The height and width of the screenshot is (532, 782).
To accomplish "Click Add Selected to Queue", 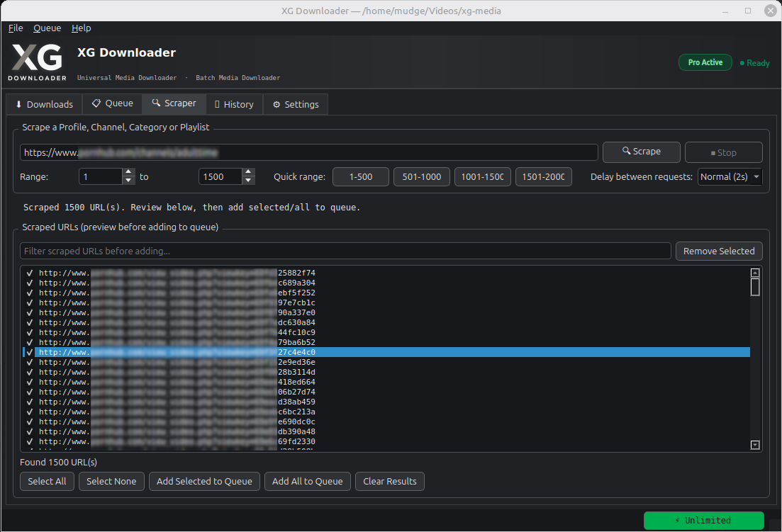I will pyautogui.click(x=204, y=481).
